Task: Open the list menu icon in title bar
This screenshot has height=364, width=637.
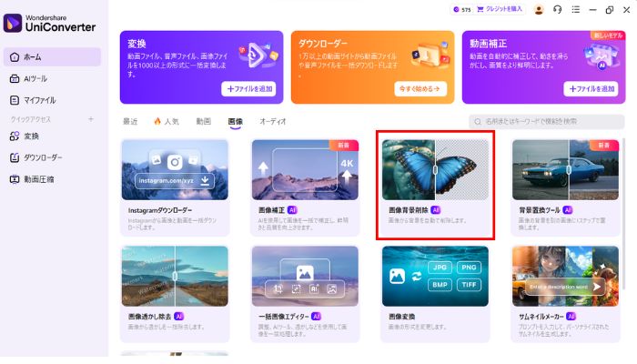Action: click(x=576, y=10)
